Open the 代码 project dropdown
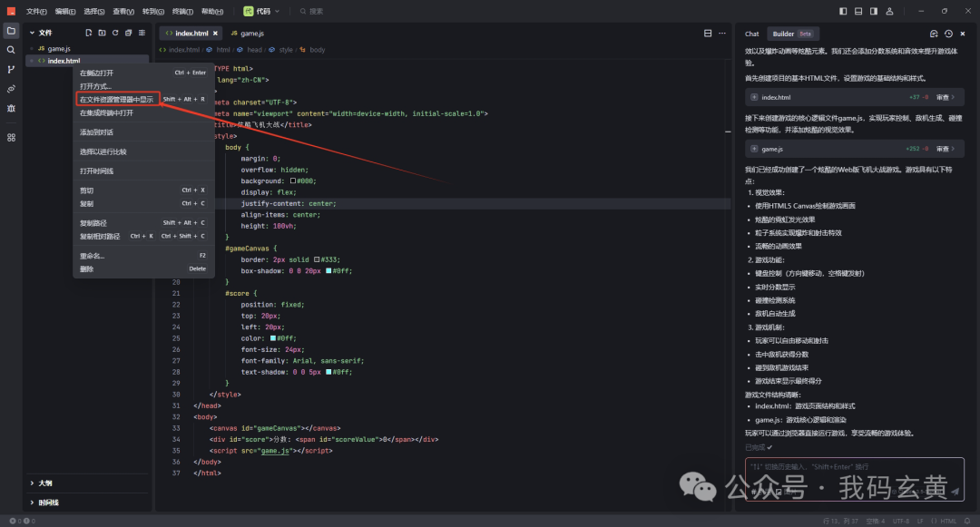980x527 pixels. point(261,11)
